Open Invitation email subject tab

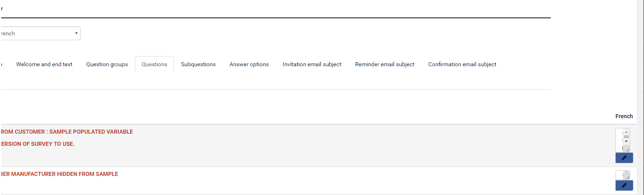(312, 64)
